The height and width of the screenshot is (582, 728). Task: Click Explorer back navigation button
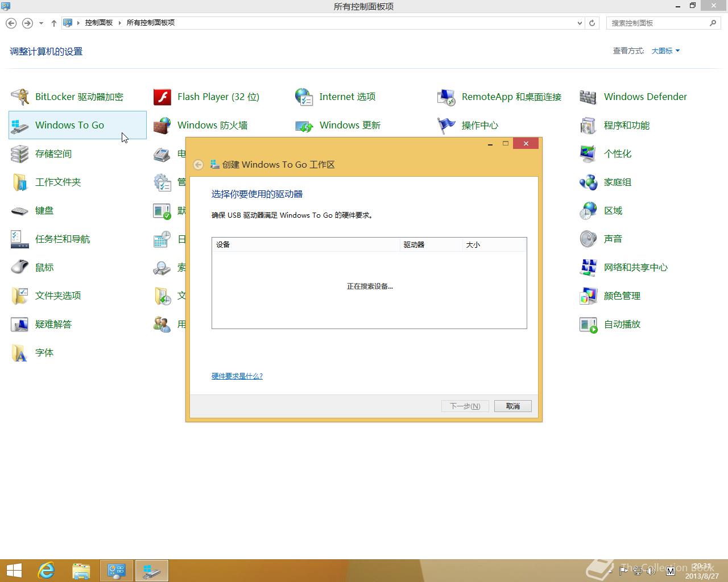pos(11,23)
